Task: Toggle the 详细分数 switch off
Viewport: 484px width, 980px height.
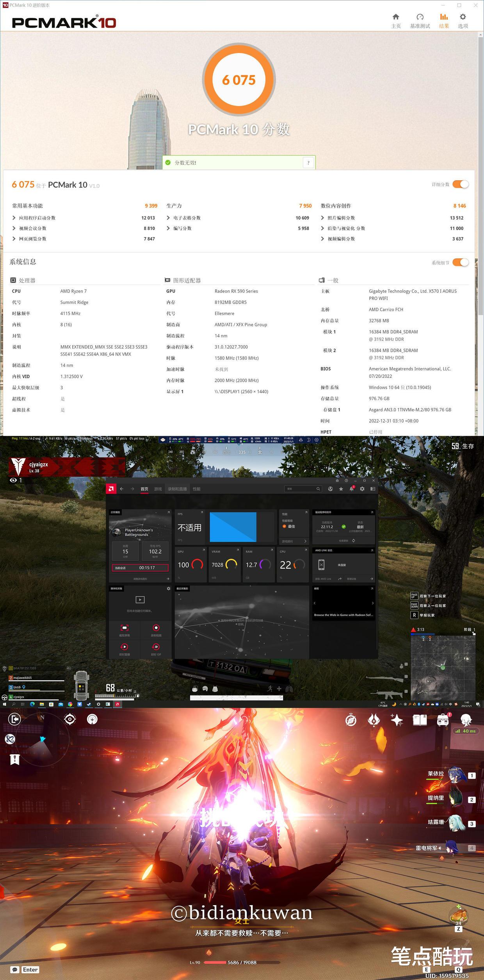Action: 461,184
